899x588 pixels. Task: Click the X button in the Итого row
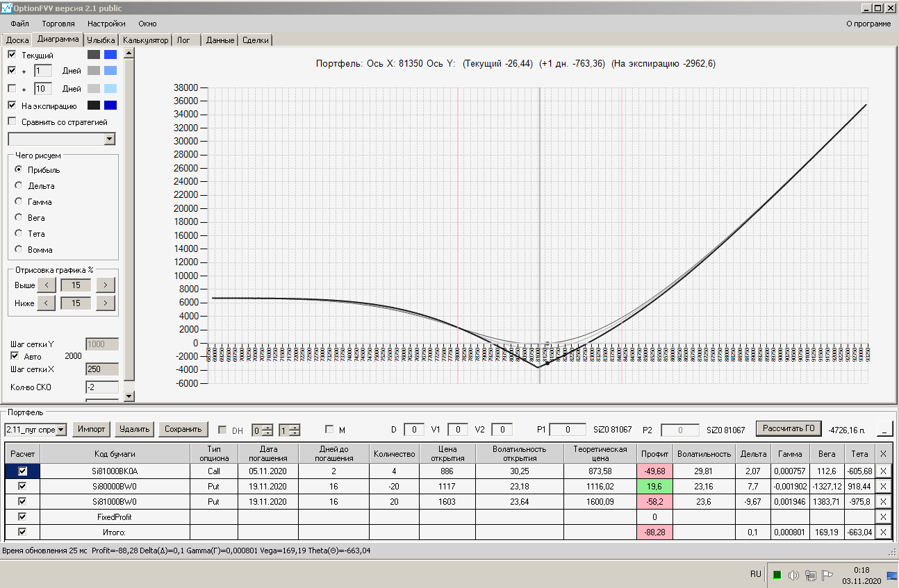883,532
